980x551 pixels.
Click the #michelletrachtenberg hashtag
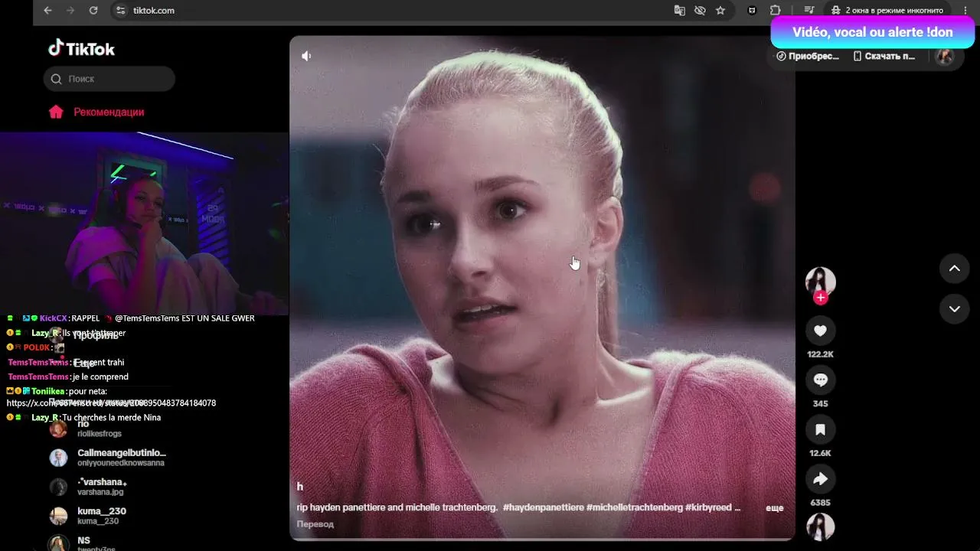click(635, 507)
